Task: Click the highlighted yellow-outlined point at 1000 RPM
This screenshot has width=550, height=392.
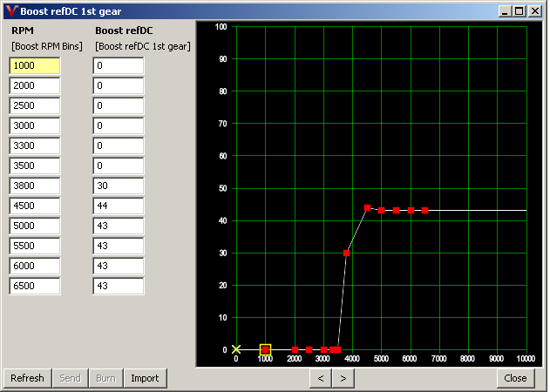Action: (265, 350)
